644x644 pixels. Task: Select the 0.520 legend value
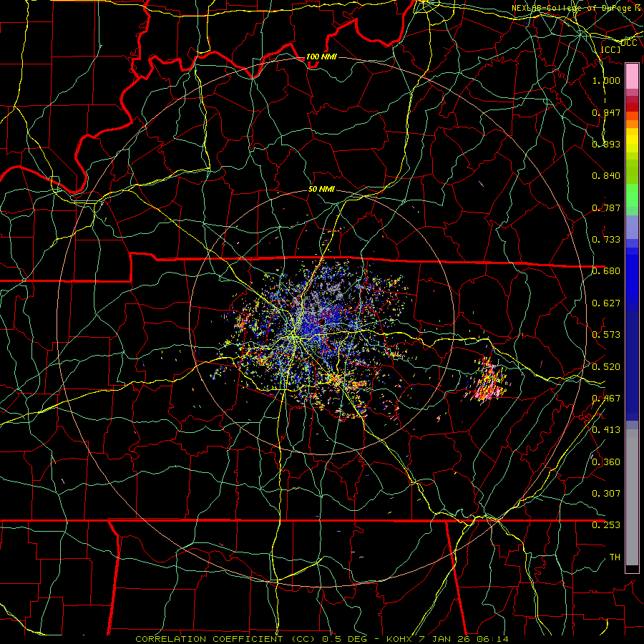pyautogui.click(x=606, y=367)
